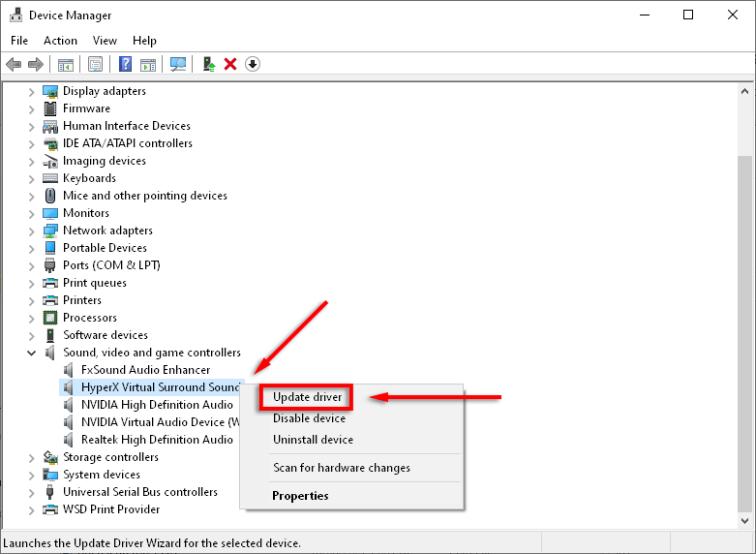The height and width of the screenshot is (554, 756).
Task: Maximize the Device Manager window
Action: (x=688, y=15)
